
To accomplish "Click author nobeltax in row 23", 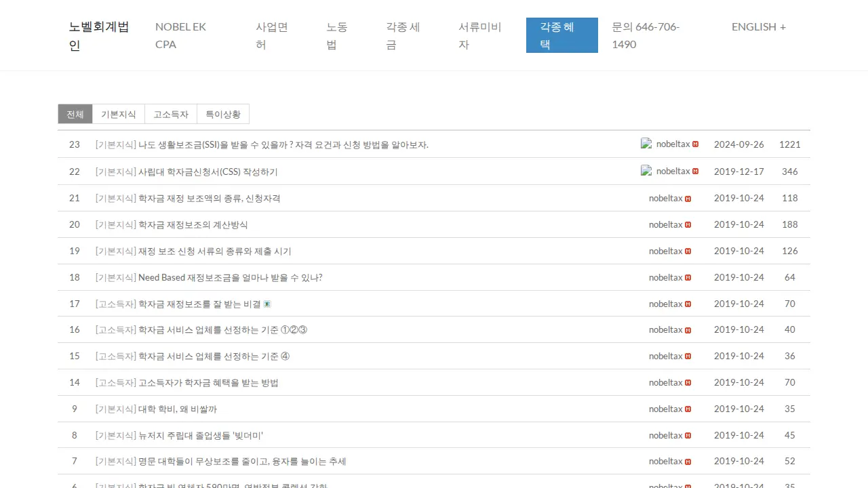I will tap(673, 144).
